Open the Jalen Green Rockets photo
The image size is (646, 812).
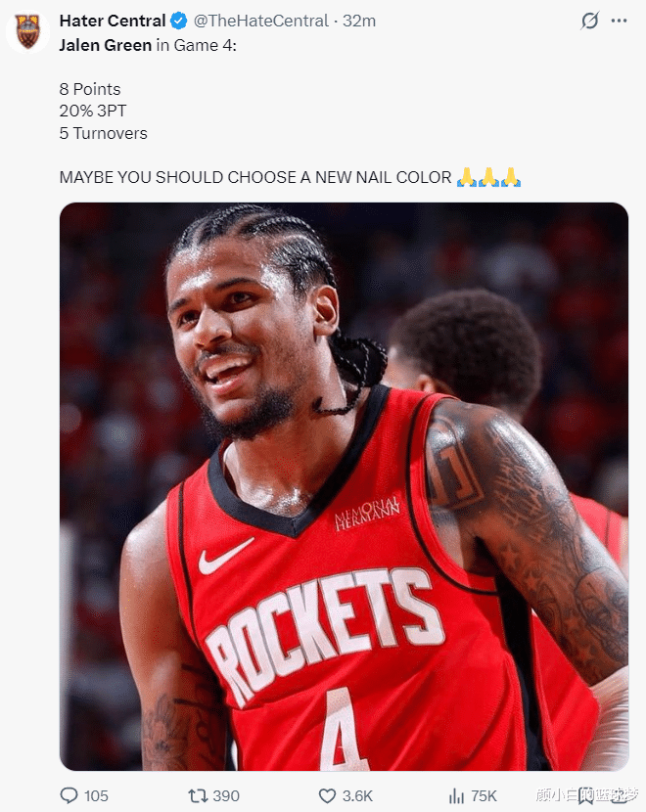pyautogui.click(x=344, y=486)
